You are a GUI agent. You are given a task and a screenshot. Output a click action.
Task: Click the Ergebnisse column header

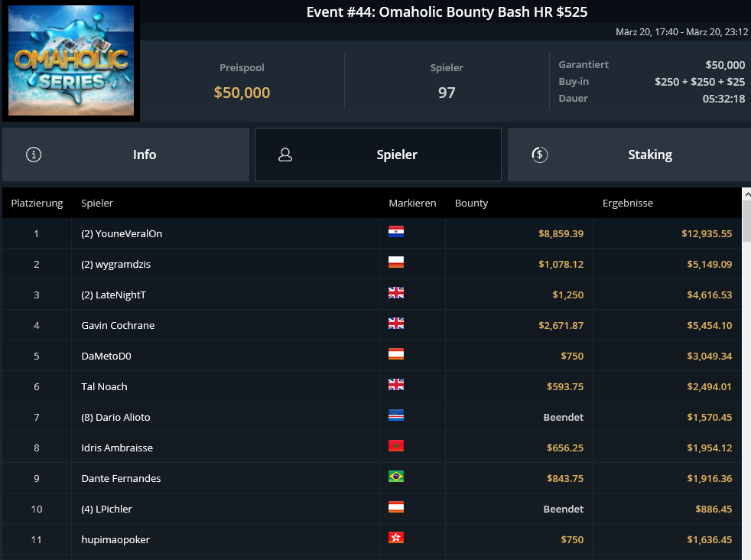click(x=627, y=203)
